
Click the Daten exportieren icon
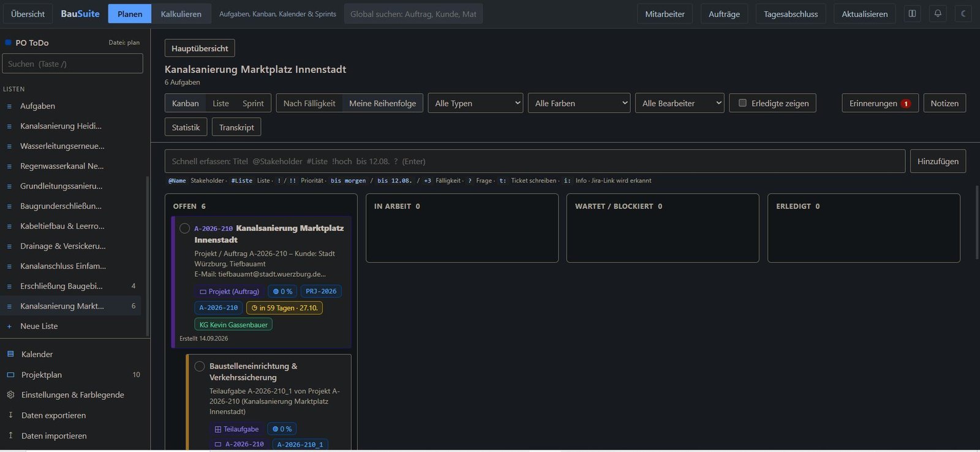10,415
